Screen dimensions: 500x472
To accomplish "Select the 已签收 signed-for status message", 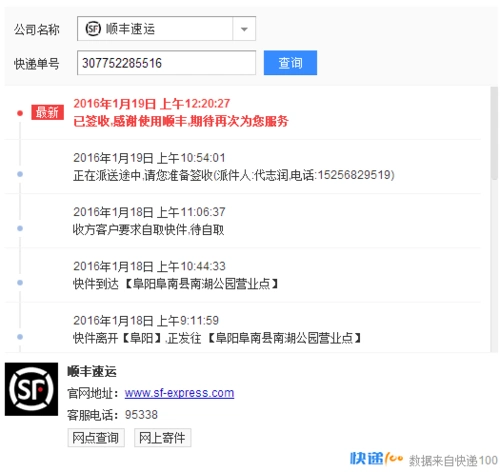I will (181, 121).
